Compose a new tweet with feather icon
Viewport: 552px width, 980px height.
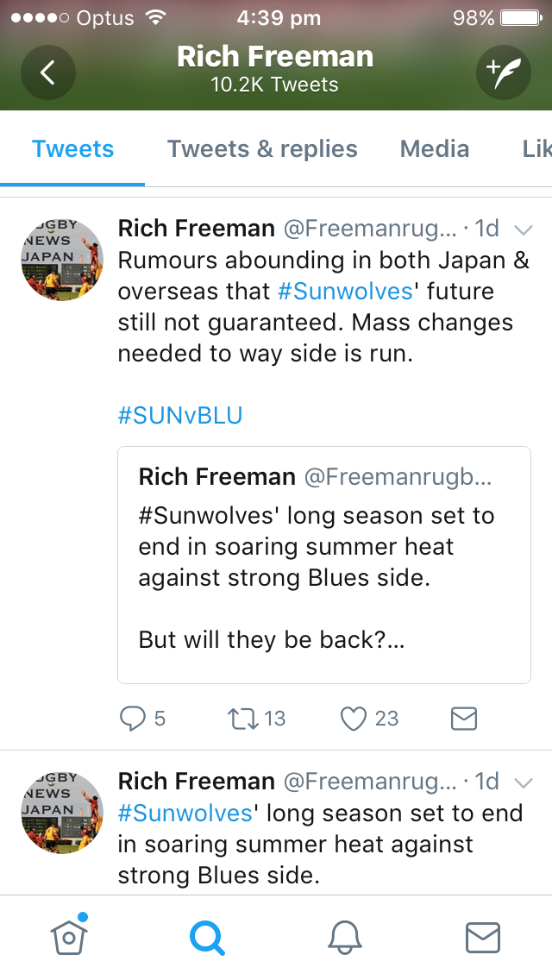[504, 72]
